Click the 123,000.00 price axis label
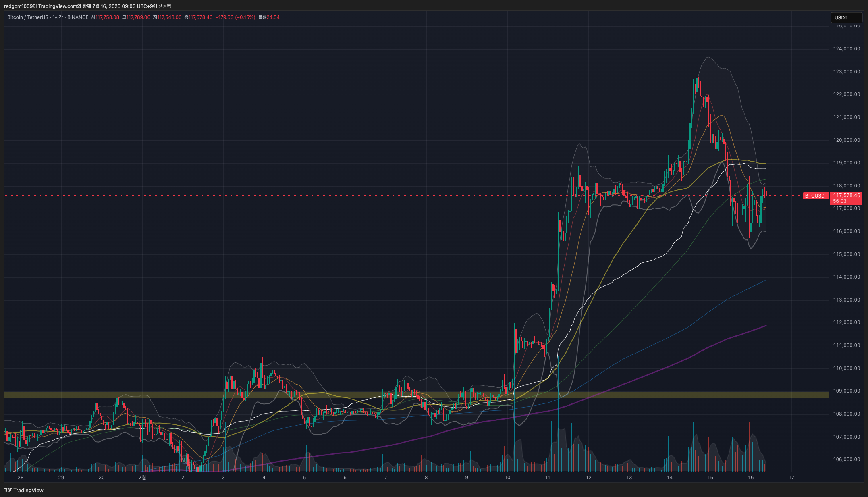 pos(847,72)
